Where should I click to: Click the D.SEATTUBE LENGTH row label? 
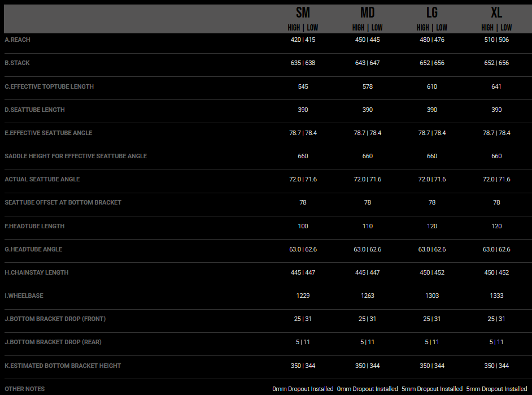point(34,110)
